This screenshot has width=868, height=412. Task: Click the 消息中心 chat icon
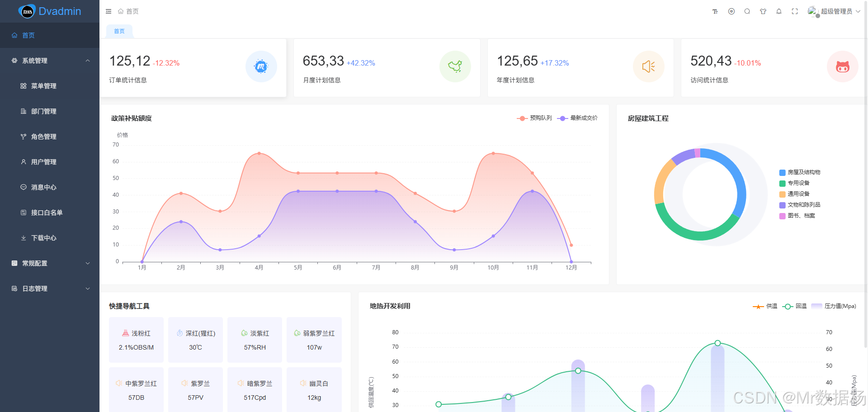[x=24, y=187]
